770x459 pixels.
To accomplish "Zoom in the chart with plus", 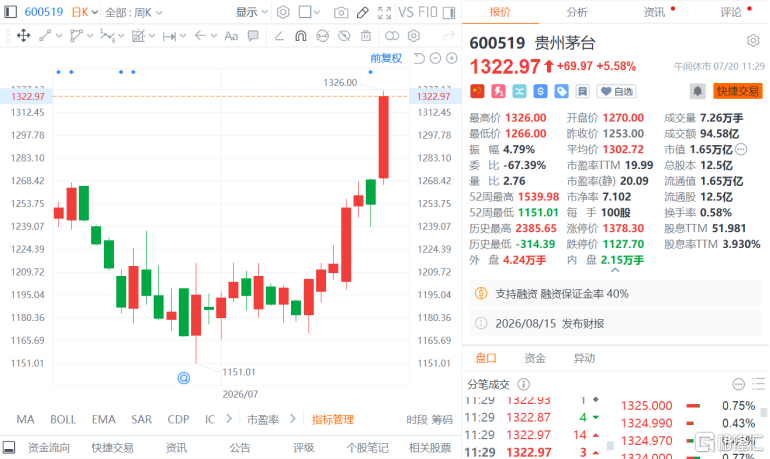I will click(452, 58).
